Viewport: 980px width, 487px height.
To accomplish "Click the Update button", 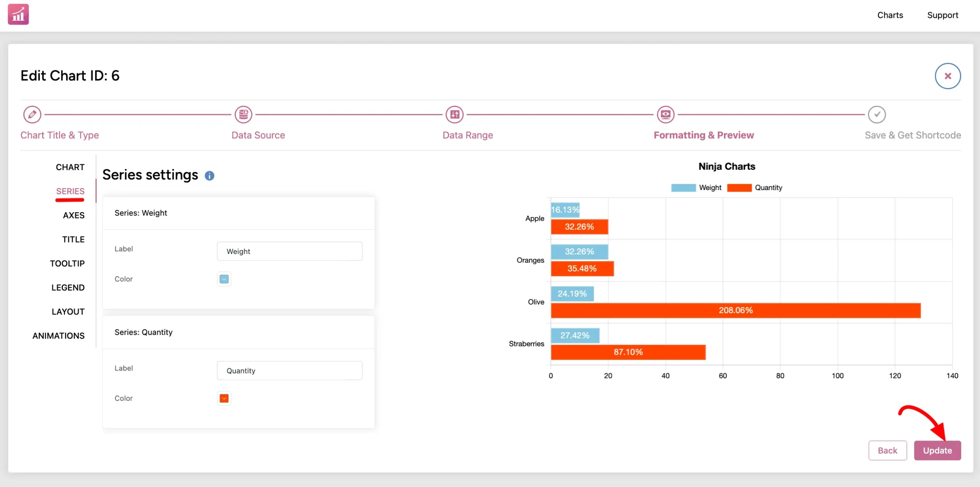I will (x=937, y=450).
